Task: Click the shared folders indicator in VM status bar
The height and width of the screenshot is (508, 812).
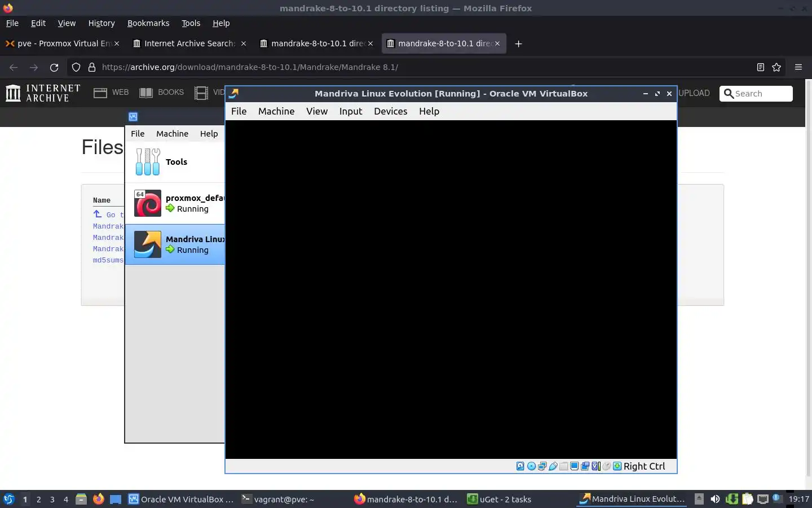Action: pyautogui.click(x=563, y=466)
